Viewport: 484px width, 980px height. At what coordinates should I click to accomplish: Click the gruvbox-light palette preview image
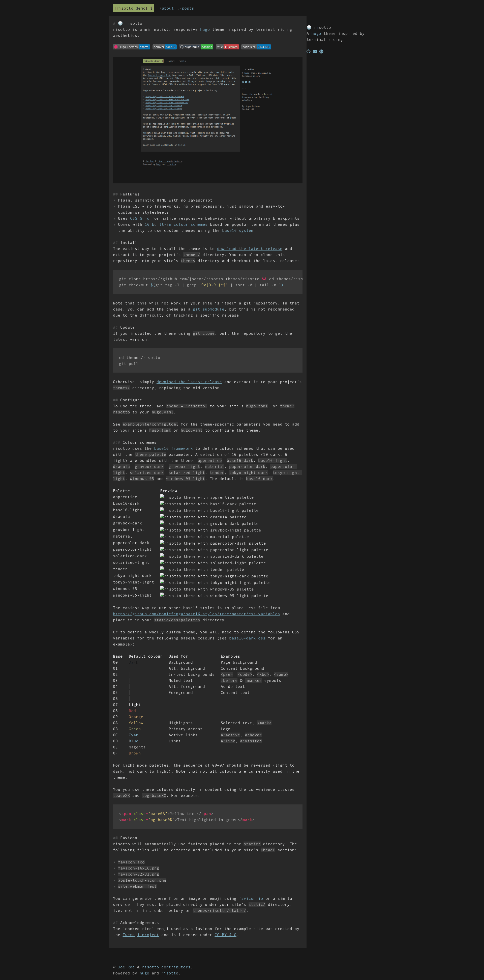point(211,530)
